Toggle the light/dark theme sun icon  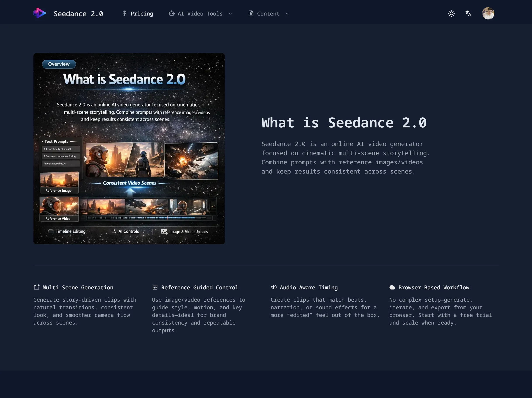coord(452,14)
